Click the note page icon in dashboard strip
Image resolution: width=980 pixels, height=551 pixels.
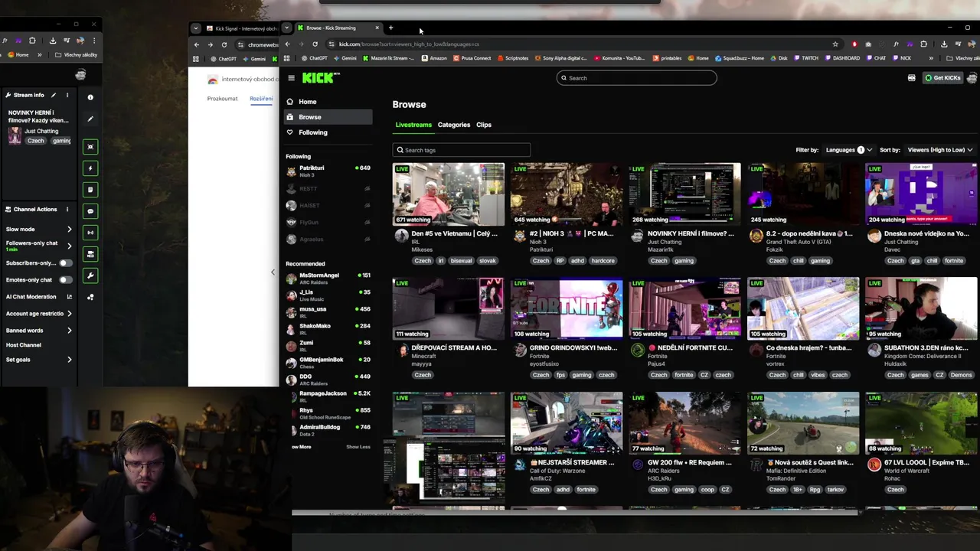point(90,190)
